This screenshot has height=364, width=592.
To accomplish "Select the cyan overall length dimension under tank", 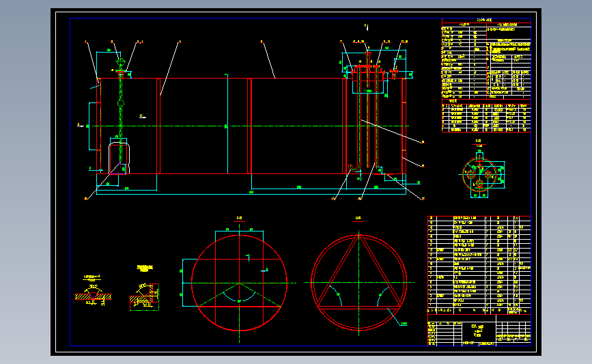I will point(251,194).
